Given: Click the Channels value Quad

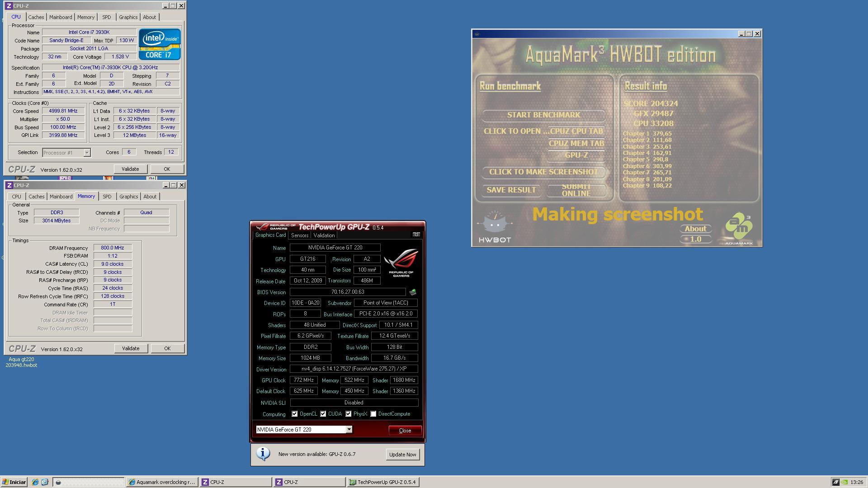Looking at the screenshot, I should (x=146, y=212).
